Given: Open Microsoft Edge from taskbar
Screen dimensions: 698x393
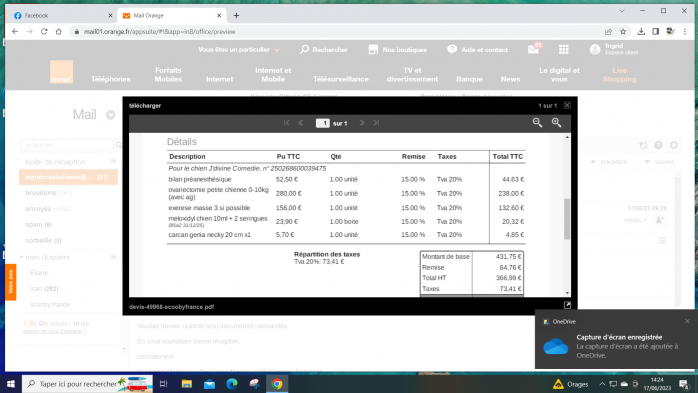Looking at the screenshot, I should 231,384.
